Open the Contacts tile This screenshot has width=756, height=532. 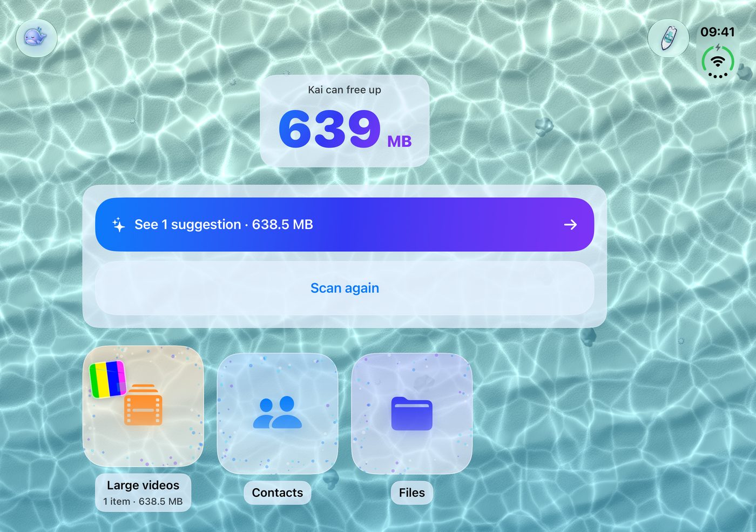[x=278, y=413]
